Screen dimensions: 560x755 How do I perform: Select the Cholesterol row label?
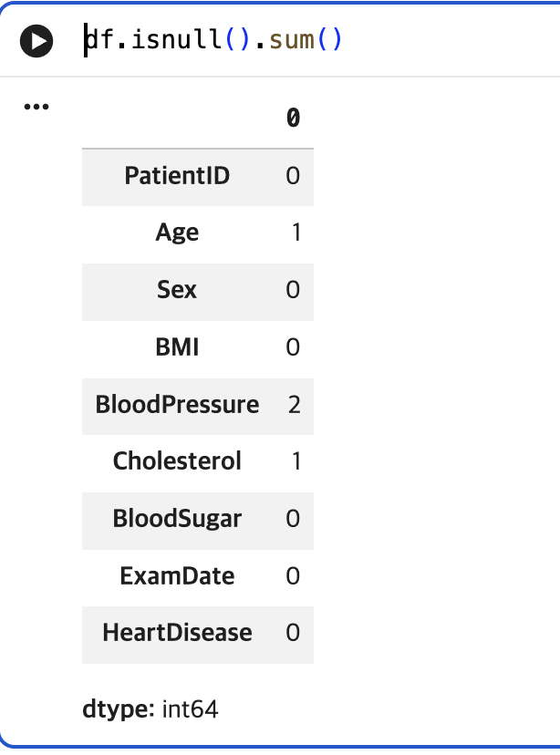click(177, 461)
